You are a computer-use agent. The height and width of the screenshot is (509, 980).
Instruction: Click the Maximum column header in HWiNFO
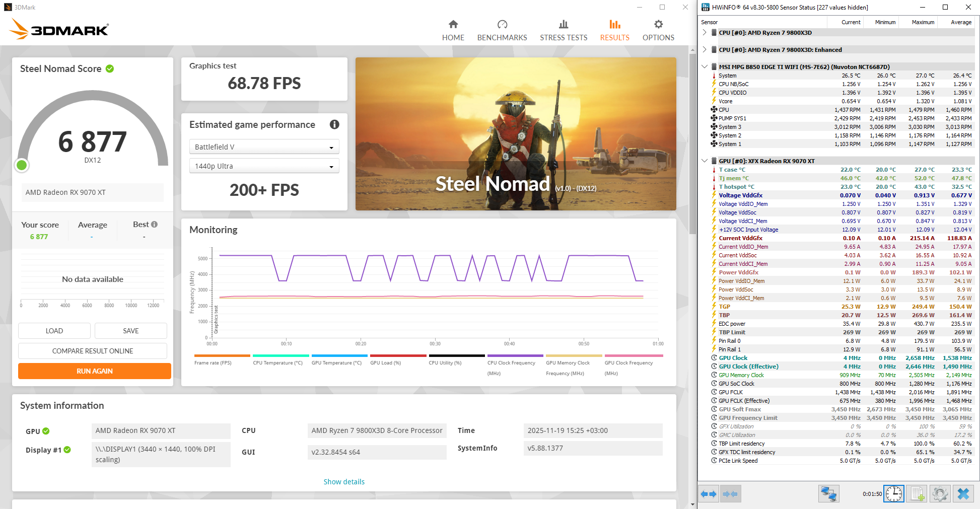coord(919,22)
